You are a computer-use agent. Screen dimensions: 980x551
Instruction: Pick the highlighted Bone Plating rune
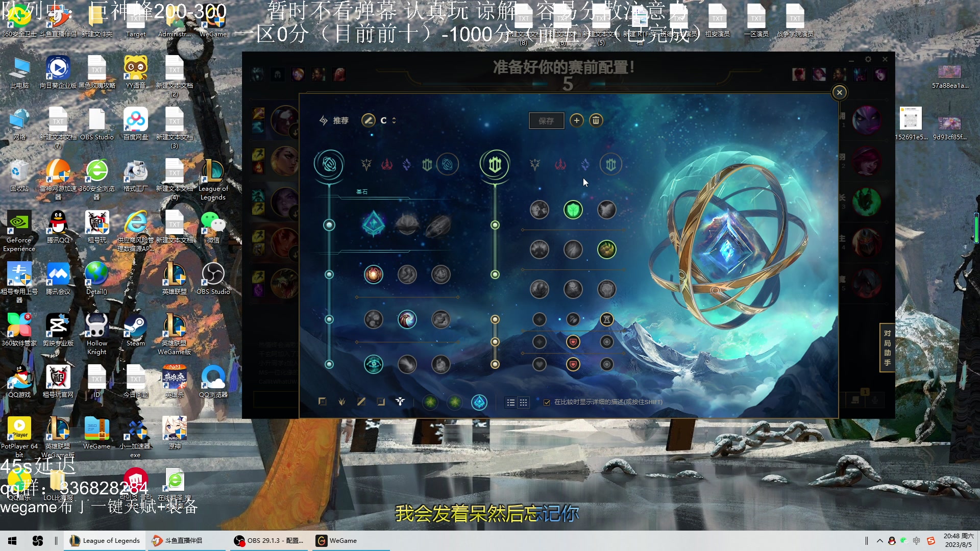[606, 249]
